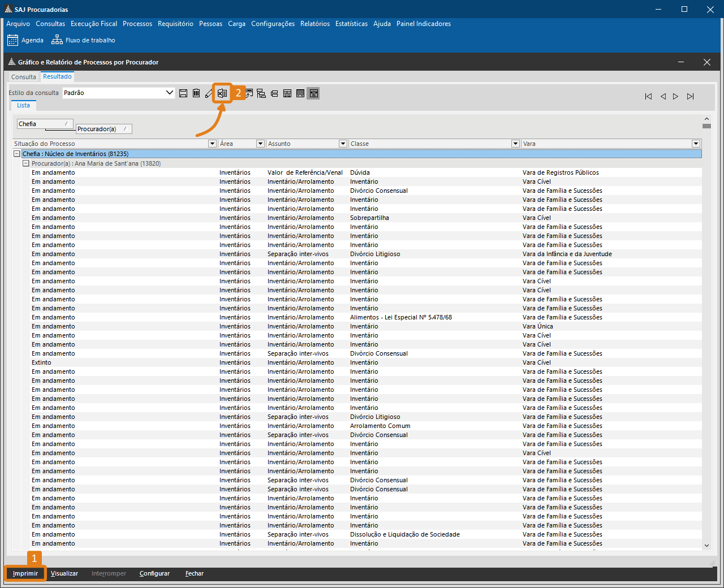Go to the next record

tap(676, 97)
